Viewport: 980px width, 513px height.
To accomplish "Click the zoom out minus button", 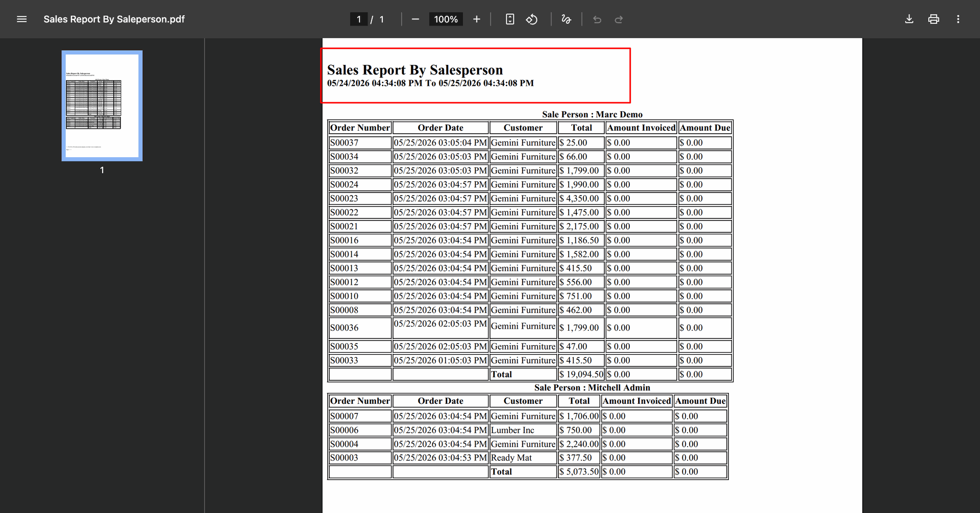I will point(415,19).
